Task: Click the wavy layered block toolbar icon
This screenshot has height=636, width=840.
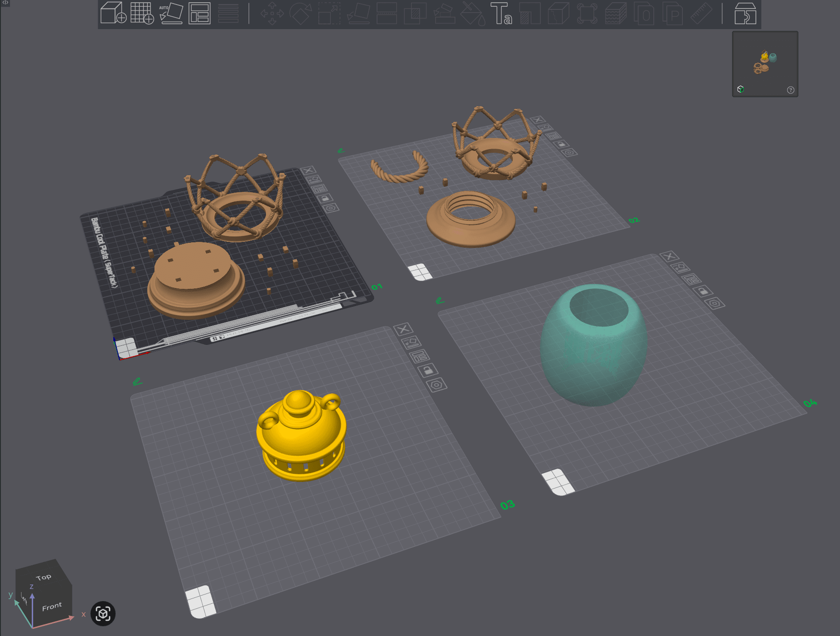Action: (616, 13)
